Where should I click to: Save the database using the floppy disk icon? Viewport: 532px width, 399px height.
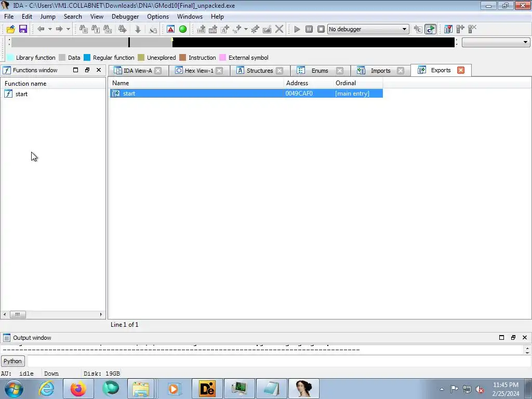(23, 29)
